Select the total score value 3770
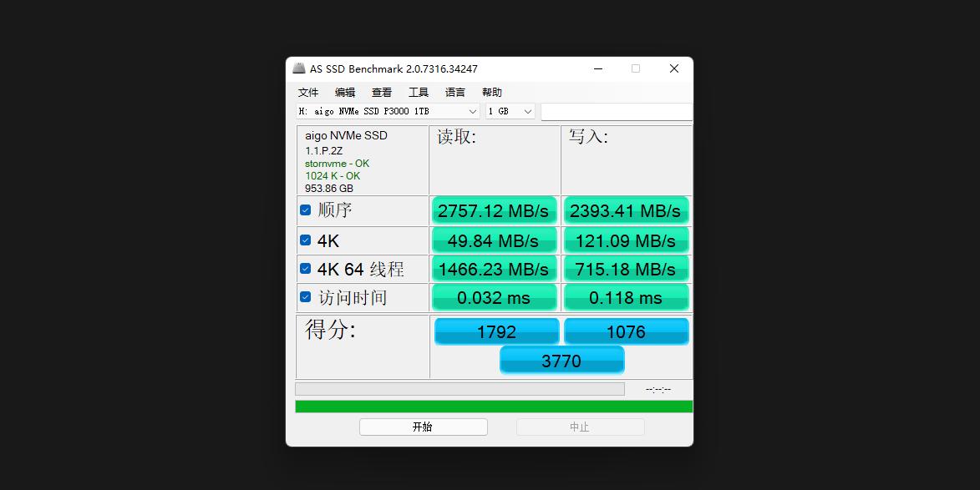 pos(561,360)
